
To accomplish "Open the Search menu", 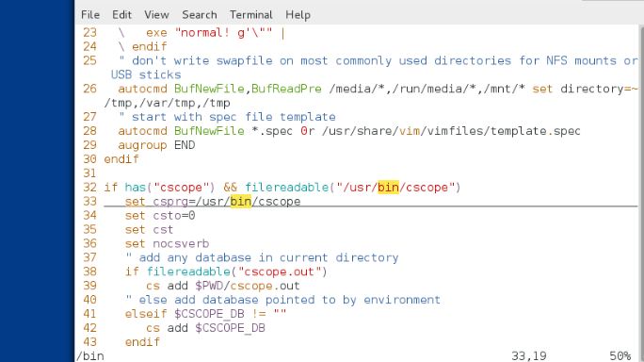I will pyautogui.click(x=200, y=15).
